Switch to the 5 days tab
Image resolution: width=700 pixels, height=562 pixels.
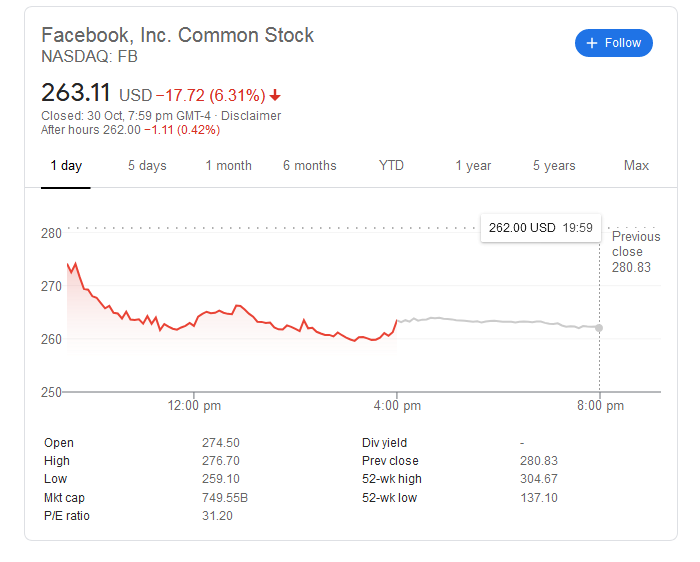click(x=147, y=166)
